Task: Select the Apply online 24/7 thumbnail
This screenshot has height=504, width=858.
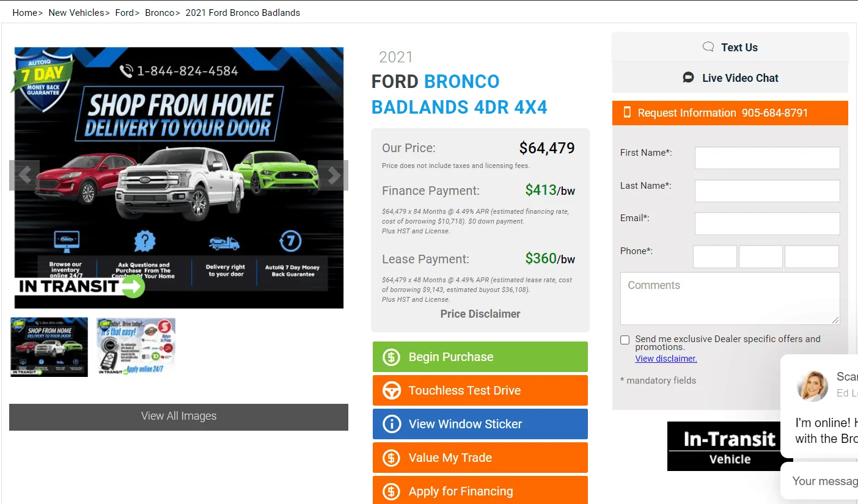Action: pyautogui.click(x=136, y=347)
